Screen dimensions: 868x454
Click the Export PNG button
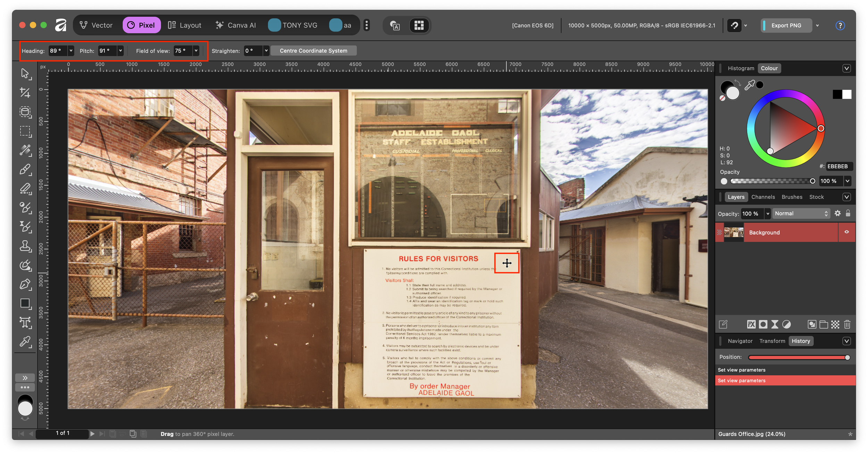(786, 25)
